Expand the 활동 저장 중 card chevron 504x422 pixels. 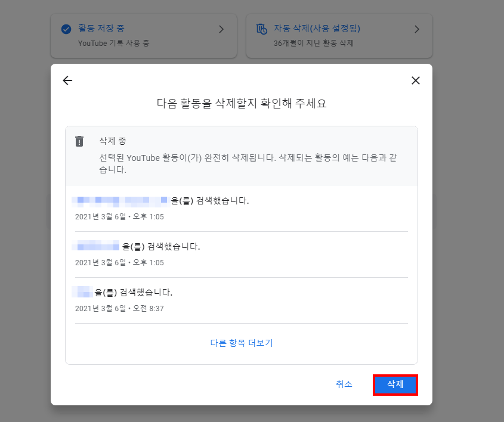click(x=221, y=29)
